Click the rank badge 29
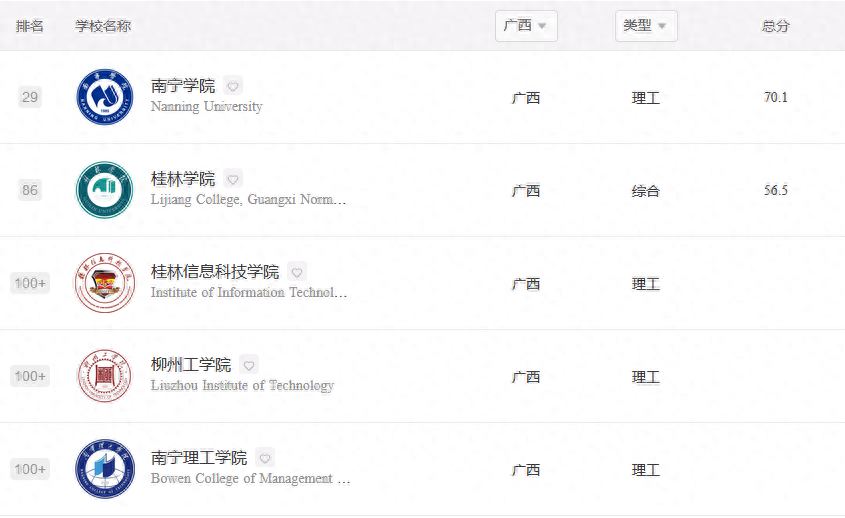Screen dimensions: 845x518 click(x=30, y=97)
